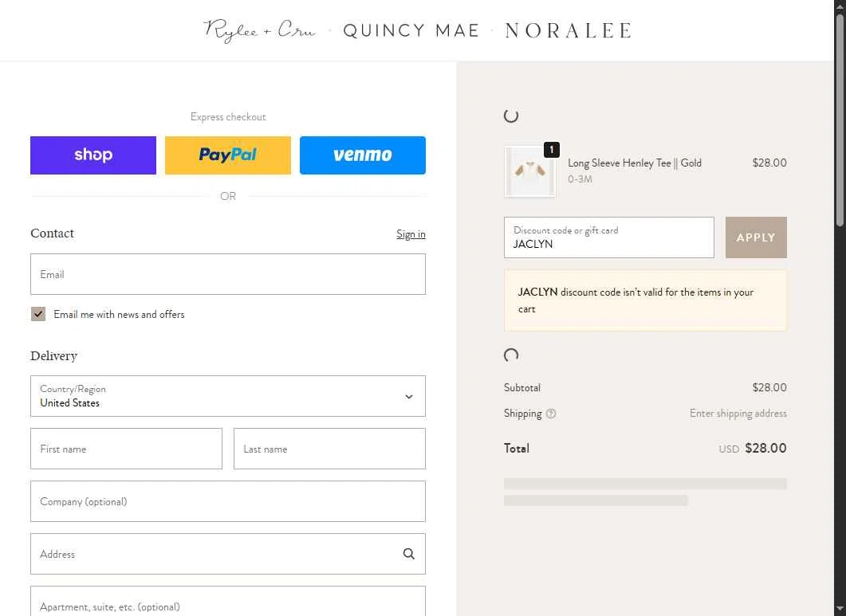Click the vertical page scrollbar
This screenshot has width=846, height=616.
pos(840,119)
